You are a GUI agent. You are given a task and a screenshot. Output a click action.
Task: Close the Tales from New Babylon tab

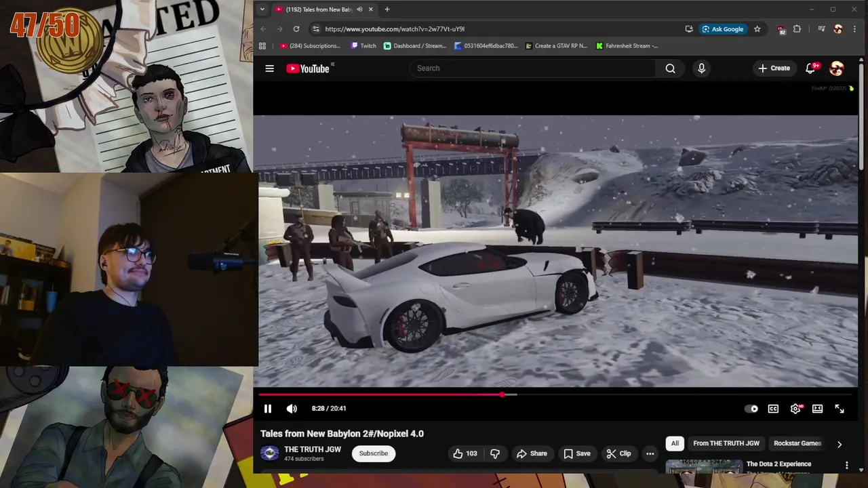pyautogui.click(x=370, y=9)
